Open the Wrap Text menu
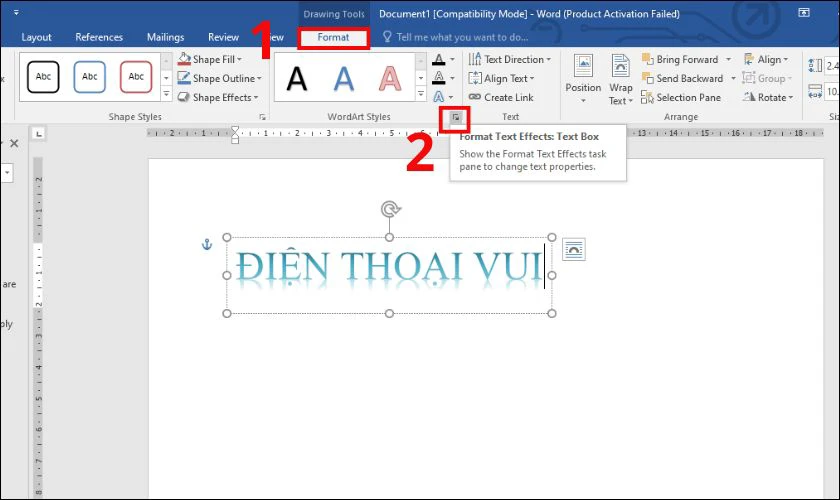The height and width of the screenshot is (500, 840). pyautogui.click(x=621, y=79)
